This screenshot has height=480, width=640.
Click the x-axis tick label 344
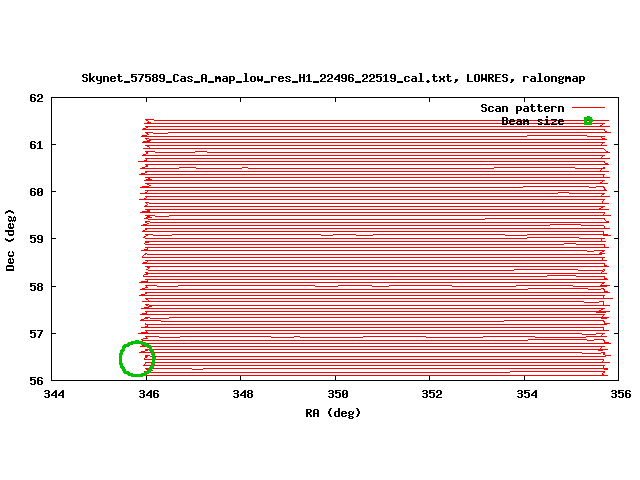coord(54,394)
